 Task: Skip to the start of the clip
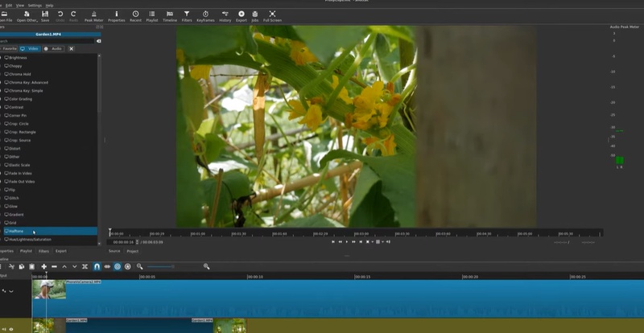333,242
